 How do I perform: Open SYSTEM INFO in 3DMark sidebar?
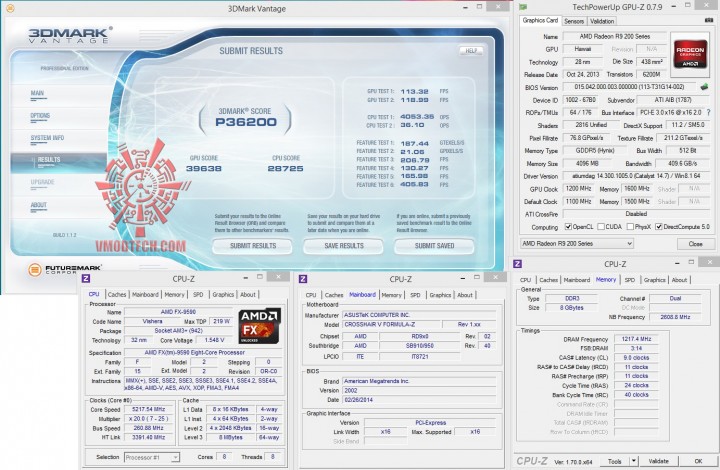pos(47,138)
